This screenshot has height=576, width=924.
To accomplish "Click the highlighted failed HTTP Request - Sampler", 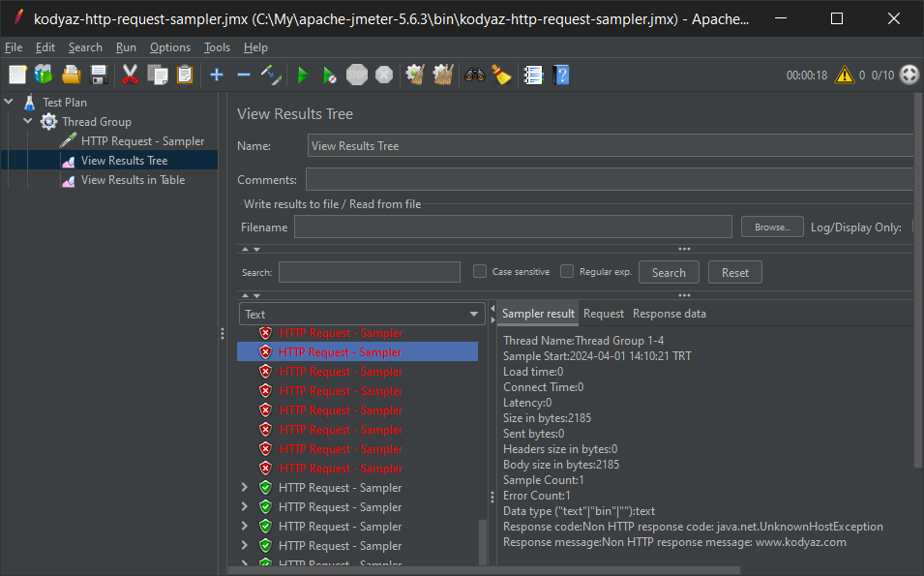I will click(x=357, y=352).
